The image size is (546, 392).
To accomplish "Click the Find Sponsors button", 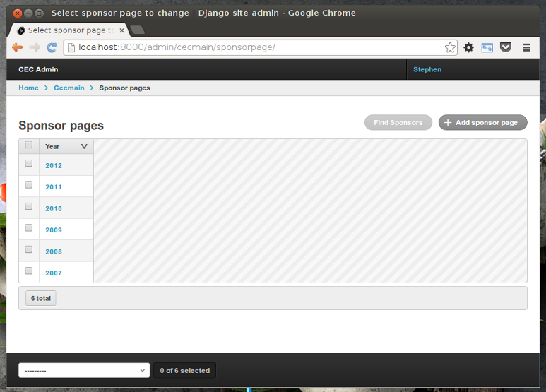I will [398, 122].
